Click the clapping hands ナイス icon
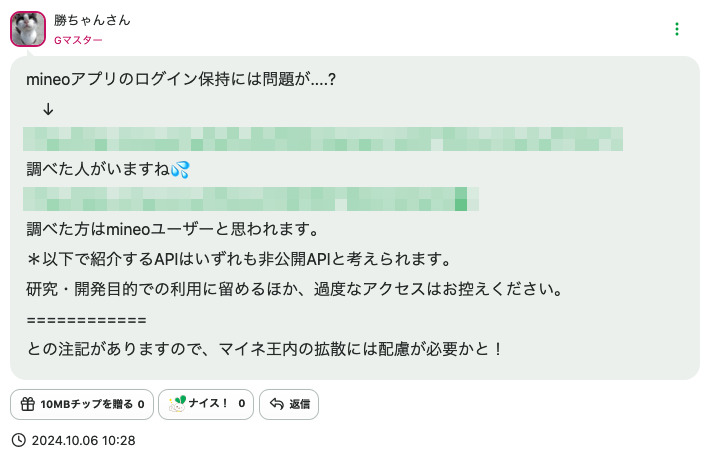Screen dimensions: 710x460 (176, 404)
